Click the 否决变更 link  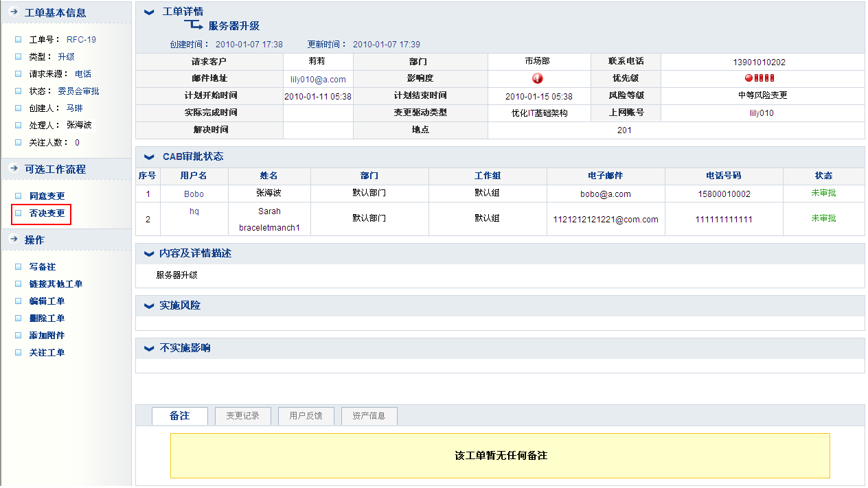(x=47, y=213)
